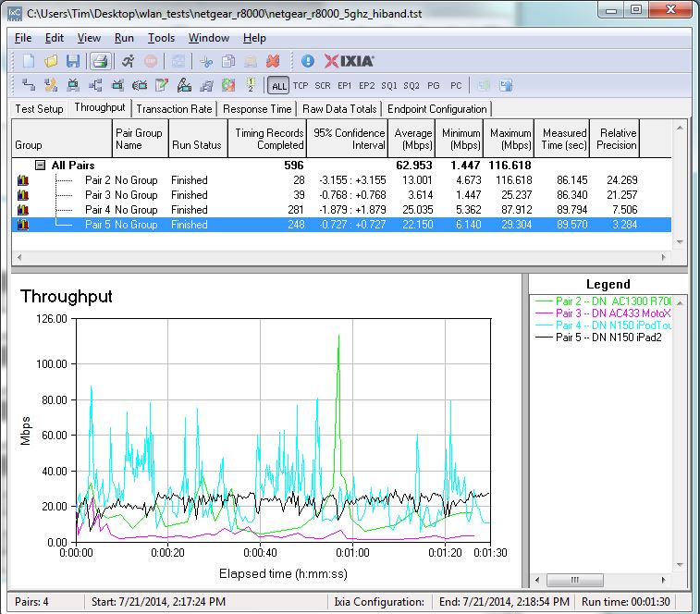Toggle the PC filter button
Screen dimensions: 700x614
click(456, 86)
